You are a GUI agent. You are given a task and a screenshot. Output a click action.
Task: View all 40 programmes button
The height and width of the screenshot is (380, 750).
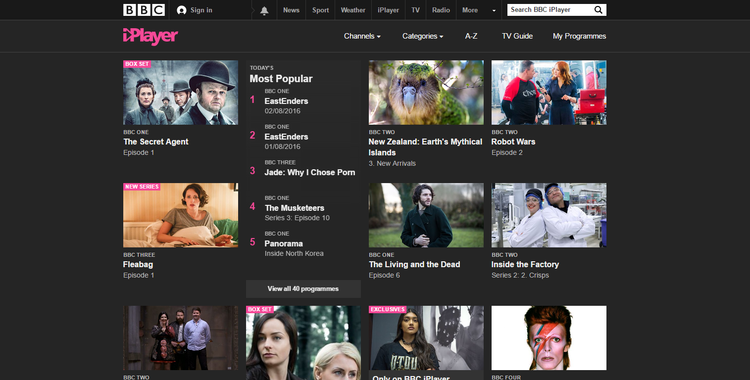pyautogui.click(x=303, y=289)
